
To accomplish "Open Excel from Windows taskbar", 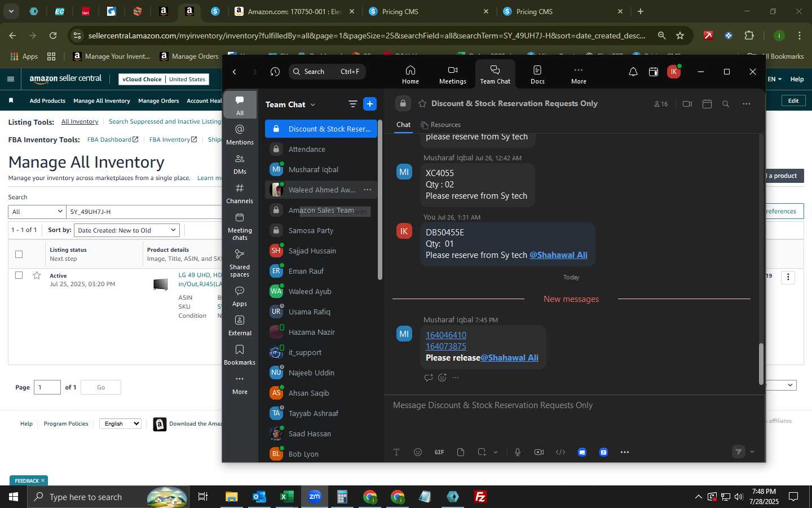I will tap(287, 497).
